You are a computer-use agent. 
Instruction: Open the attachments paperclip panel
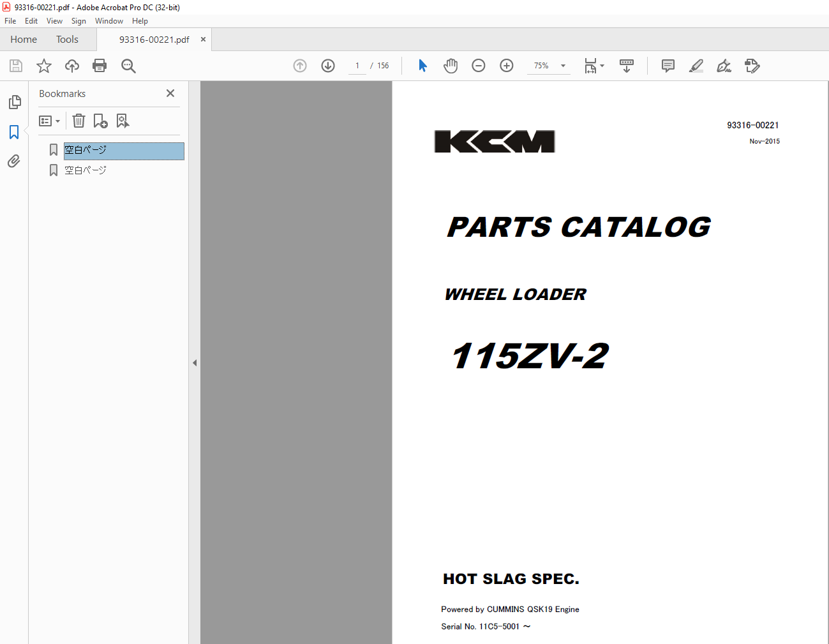14,161
